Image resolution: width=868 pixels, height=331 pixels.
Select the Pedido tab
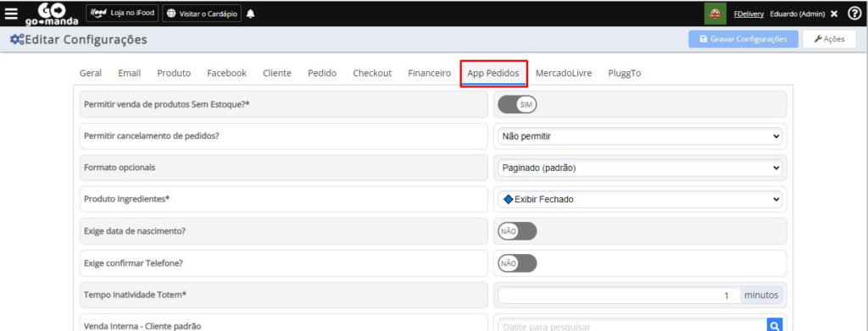coord(322,73)
